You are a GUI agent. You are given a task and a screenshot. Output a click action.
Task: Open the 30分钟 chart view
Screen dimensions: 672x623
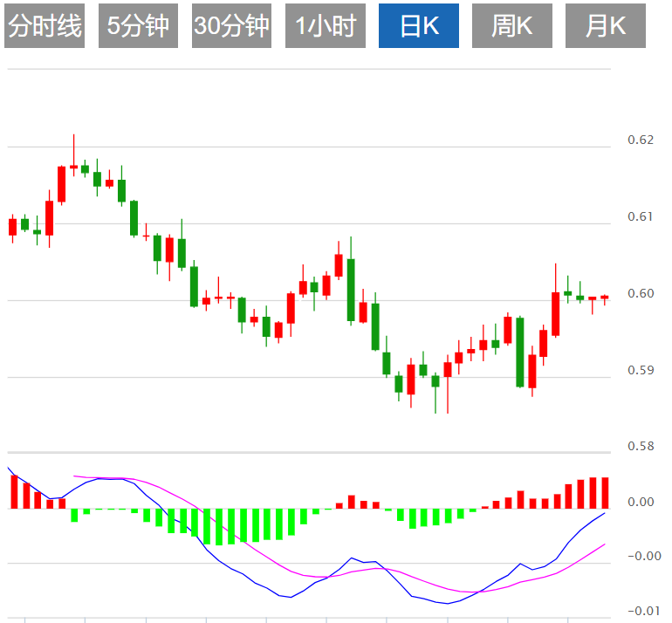[231, 27]
